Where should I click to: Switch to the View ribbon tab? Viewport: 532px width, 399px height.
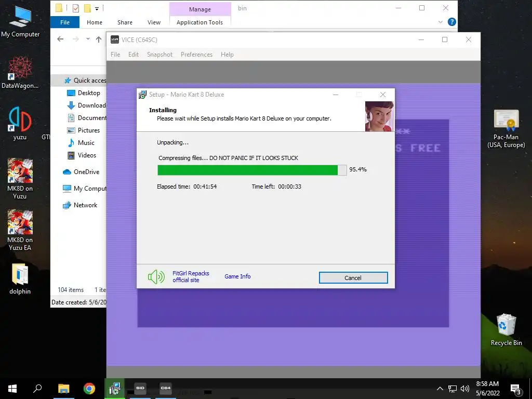pos(154,22)
